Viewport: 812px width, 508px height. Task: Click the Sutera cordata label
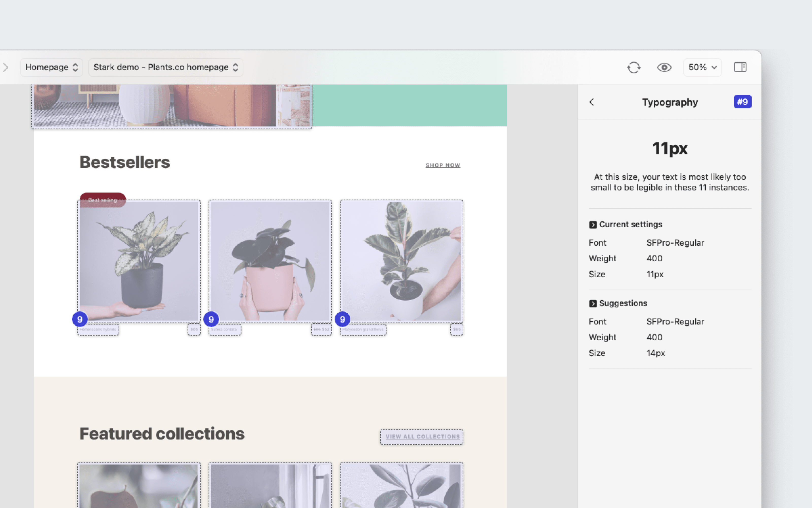(x=225, y=330)
